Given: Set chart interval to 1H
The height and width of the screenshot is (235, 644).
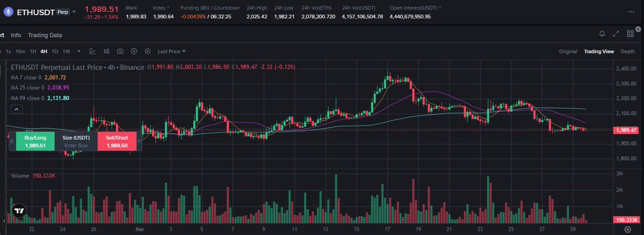Looking at the screenshot, I should pos(33,52).
